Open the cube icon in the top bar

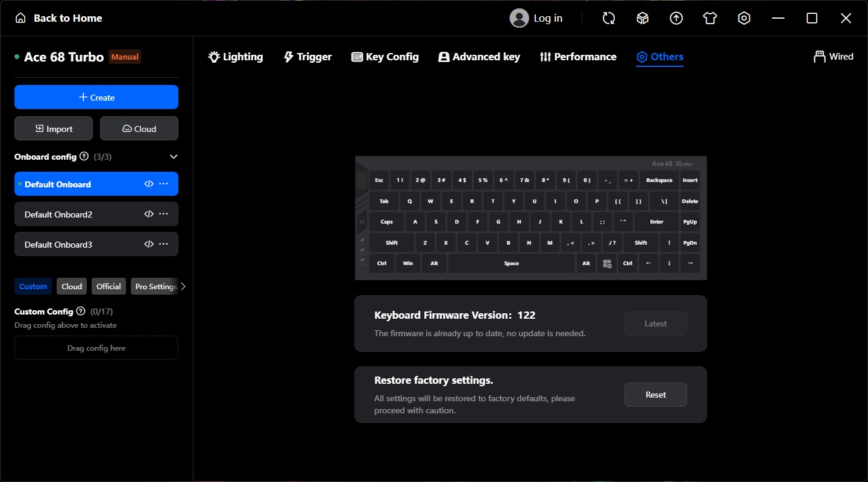[643, 18]
